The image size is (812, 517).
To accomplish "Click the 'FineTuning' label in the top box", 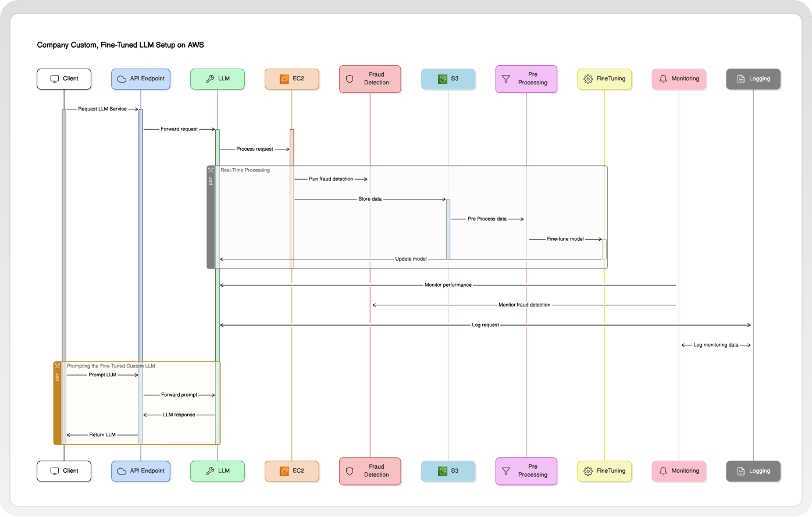I will point(611,79).
